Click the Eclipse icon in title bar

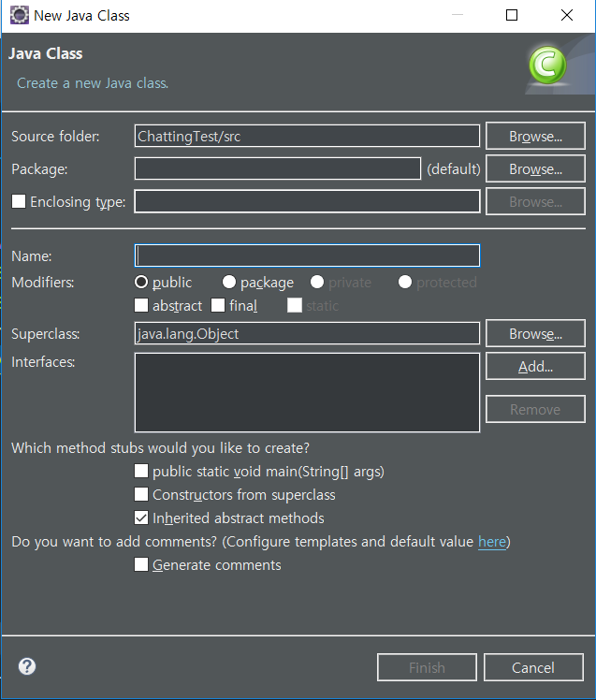19,15
